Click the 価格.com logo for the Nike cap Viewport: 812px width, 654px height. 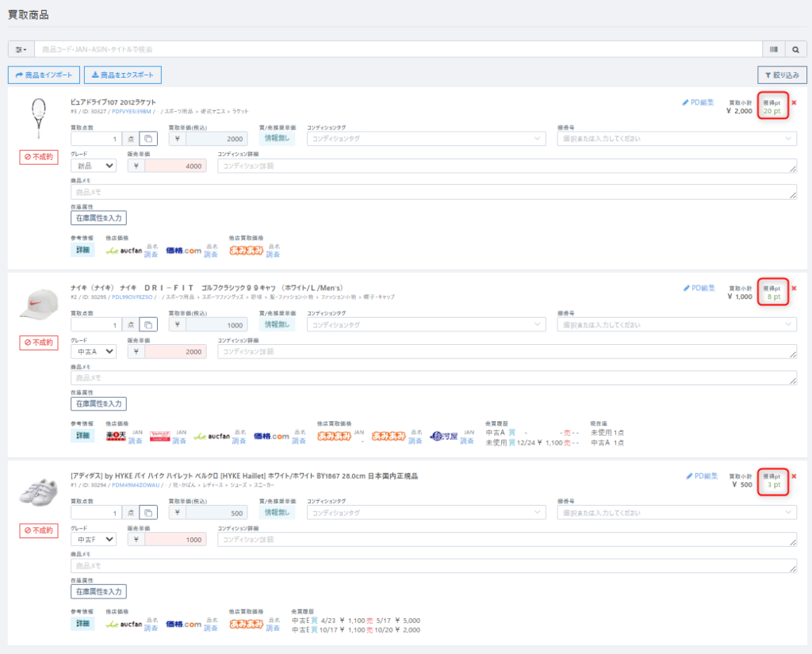pyautogui.click(x=271, y=436)
